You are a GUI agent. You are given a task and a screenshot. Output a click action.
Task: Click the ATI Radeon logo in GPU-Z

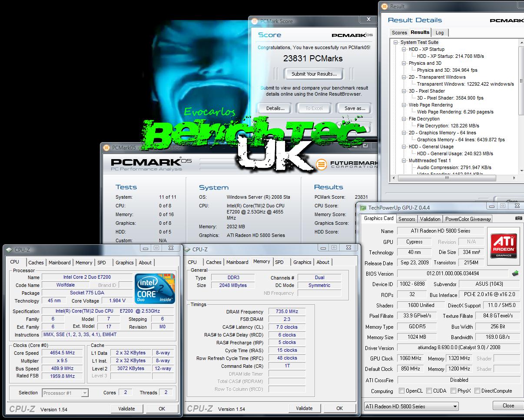[x=504, y=246]
